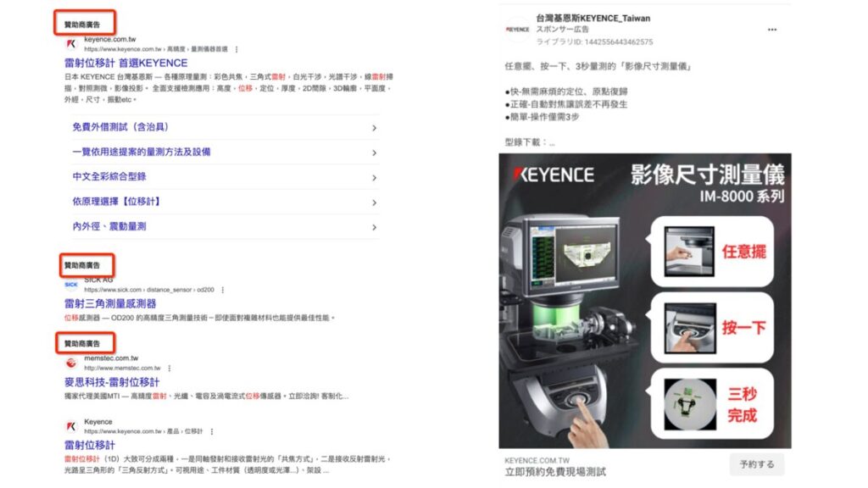Screen dimensions: 868x488
Task: Open the three-dot menu beside 產品 › 位移計 URL
Action: 211,431
